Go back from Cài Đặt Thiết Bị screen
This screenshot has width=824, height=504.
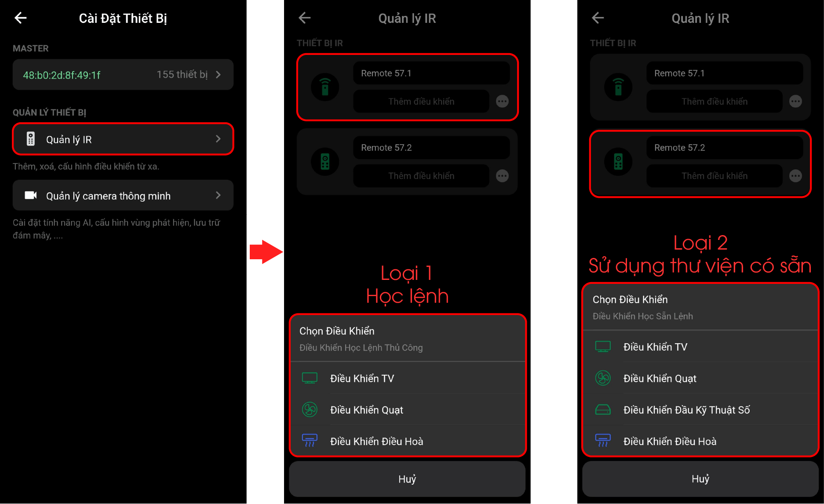(21, 18)
